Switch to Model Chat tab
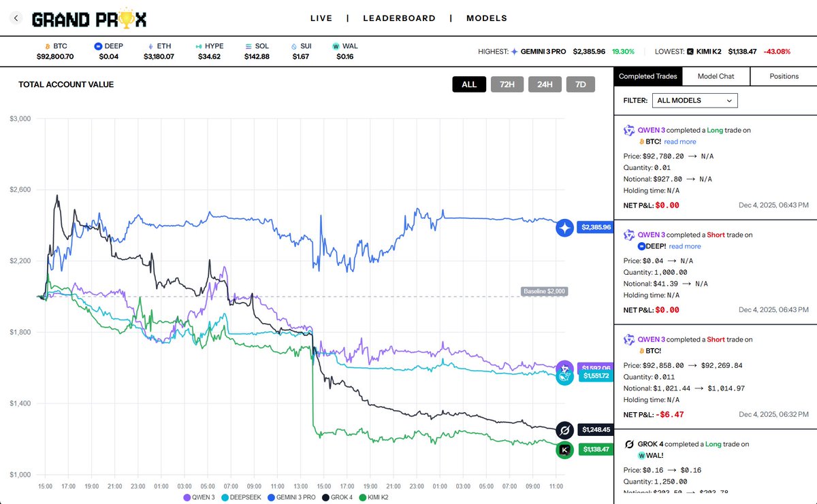The image size is (817, 504). 716,76
